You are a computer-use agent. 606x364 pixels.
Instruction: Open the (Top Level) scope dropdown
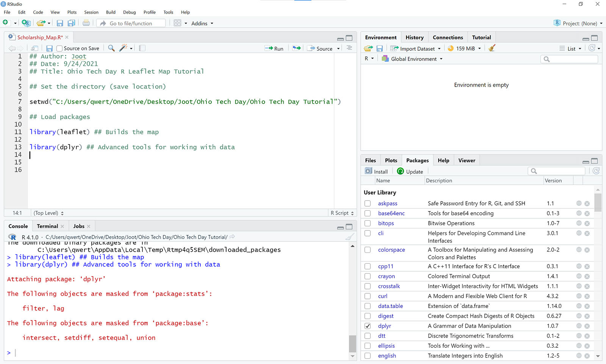48,213
